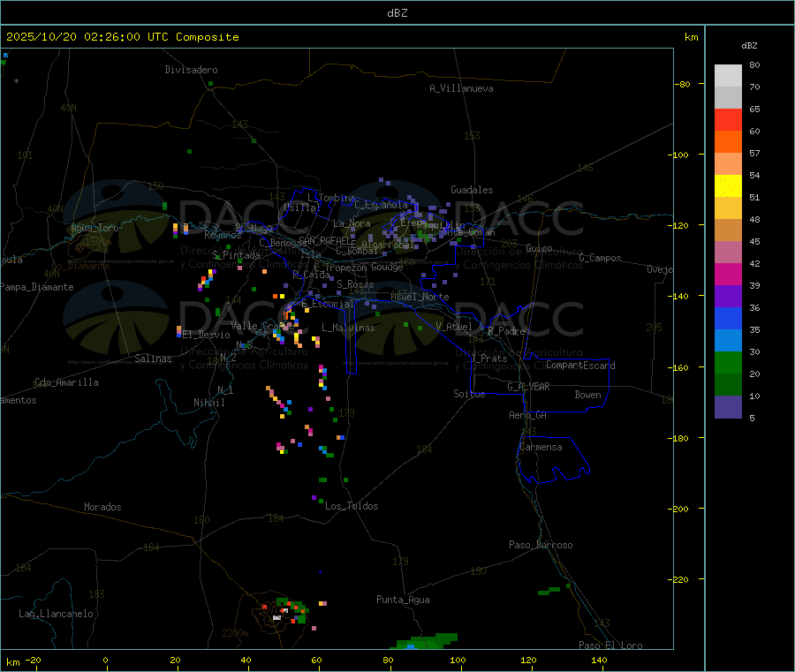The width and height of the screenshot is (795, 672).
Task: Click the Morados place label
Action: (102, 507)
